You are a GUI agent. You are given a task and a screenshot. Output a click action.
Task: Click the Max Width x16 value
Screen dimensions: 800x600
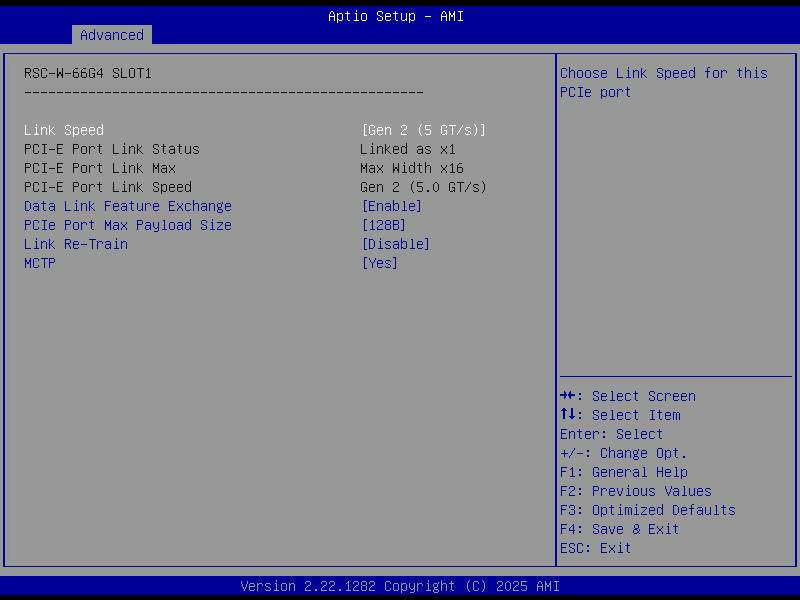click(411, 168)
